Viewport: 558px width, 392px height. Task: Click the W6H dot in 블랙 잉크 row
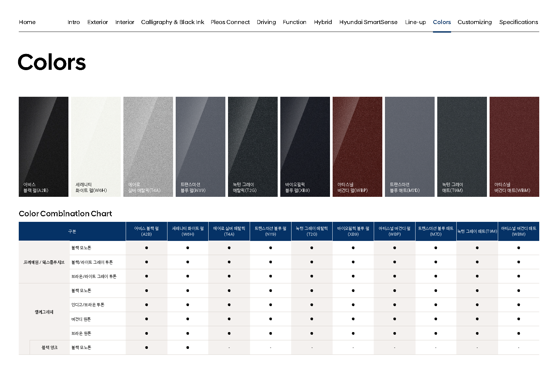coord(188,348)
